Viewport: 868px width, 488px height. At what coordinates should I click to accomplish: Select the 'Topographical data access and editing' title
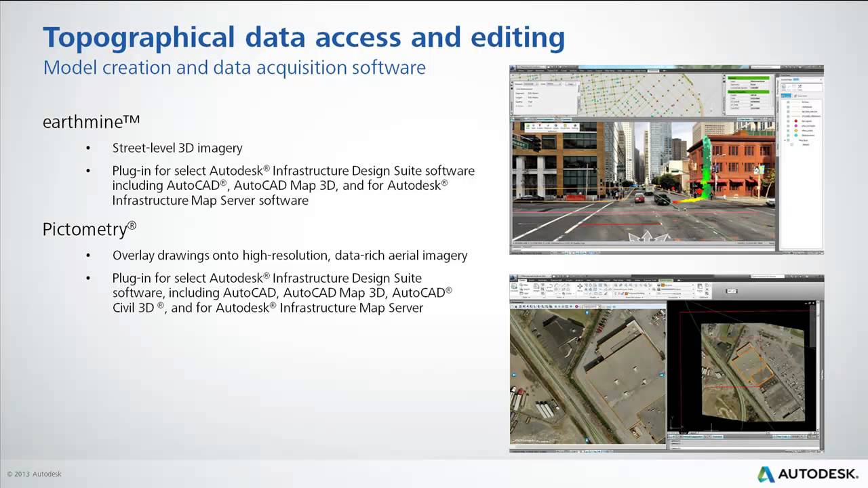click(x=304, y=39)
